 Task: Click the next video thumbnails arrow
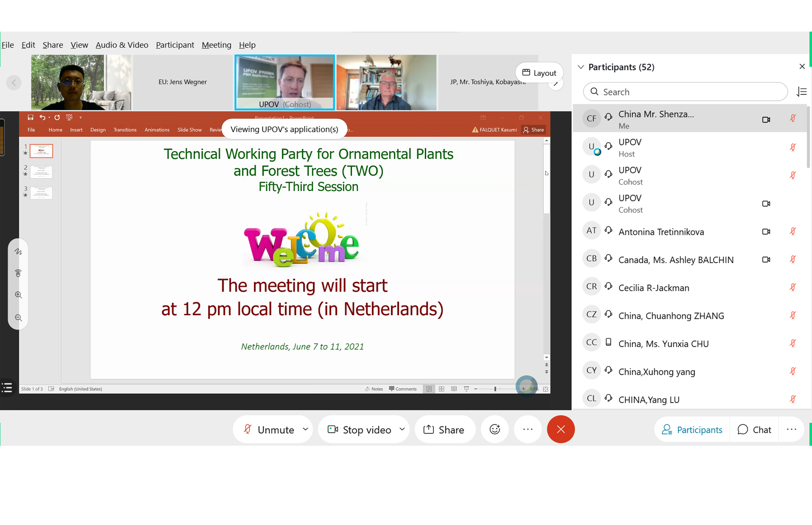point(555,84)
